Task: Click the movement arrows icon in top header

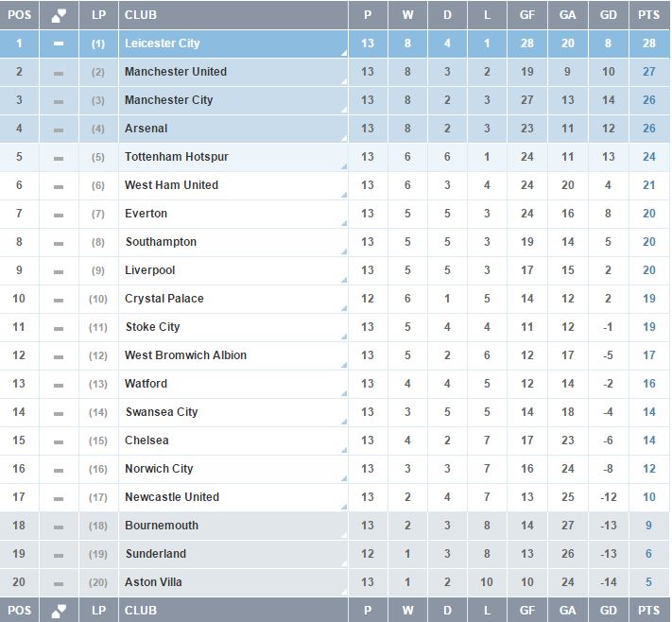Action: tap(59, 15)
